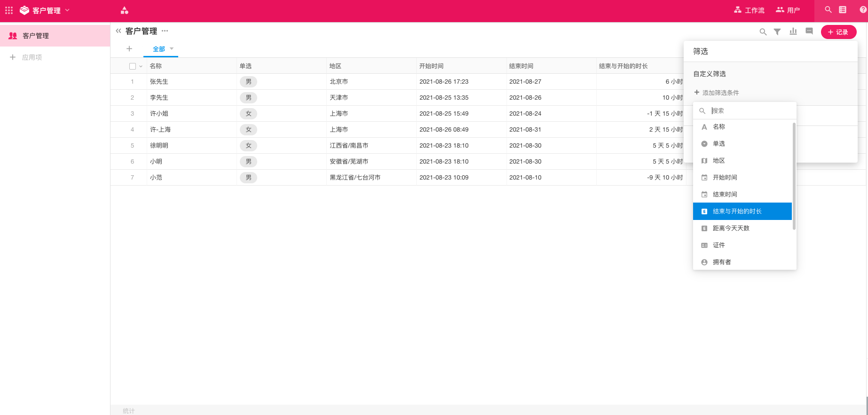The image size is (868, 415).
Task: Click the 结束与开始的时长 formula icon
Action: tap(704, 211)
